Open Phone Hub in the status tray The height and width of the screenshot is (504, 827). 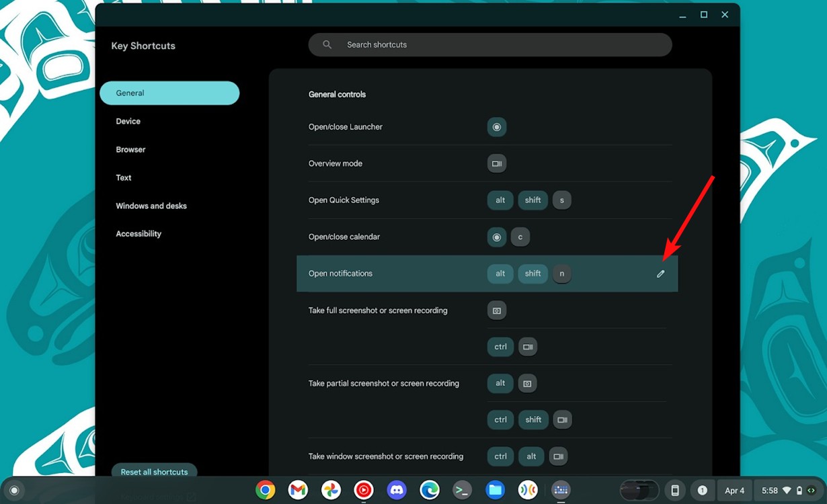(x=675, y=491)
